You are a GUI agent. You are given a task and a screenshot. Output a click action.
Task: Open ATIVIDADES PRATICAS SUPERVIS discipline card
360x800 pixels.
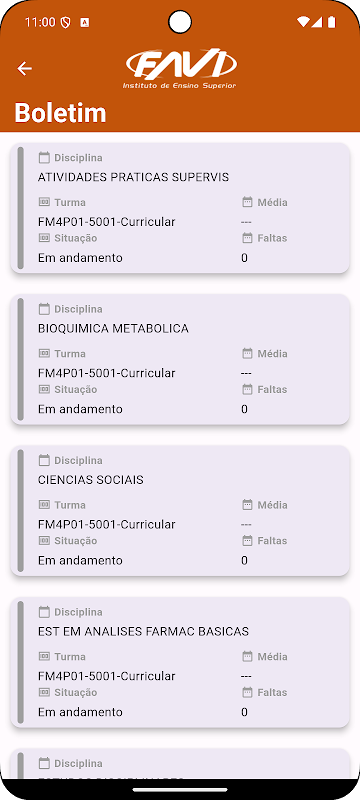point(180,208)
